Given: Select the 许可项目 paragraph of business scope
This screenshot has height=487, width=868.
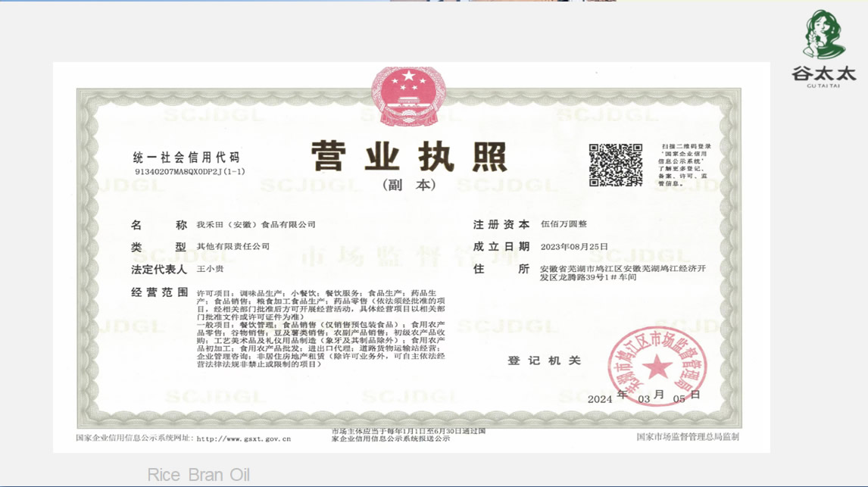Looking at the screenshot, I should click(321, 305).
